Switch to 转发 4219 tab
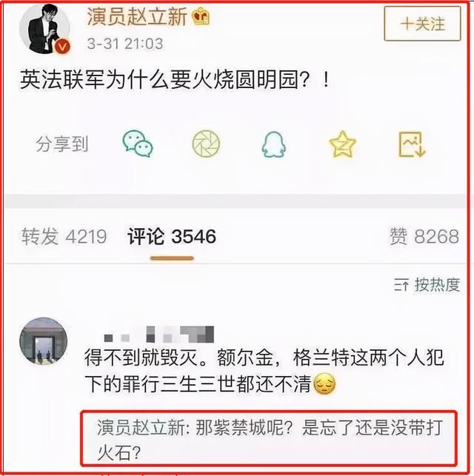This screenshot has height=476, width=474. tap(64, 236)
